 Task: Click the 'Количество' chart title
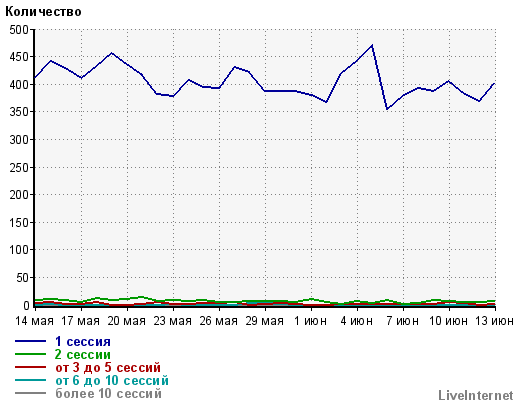pyautogui.click(x=43, y=12)
